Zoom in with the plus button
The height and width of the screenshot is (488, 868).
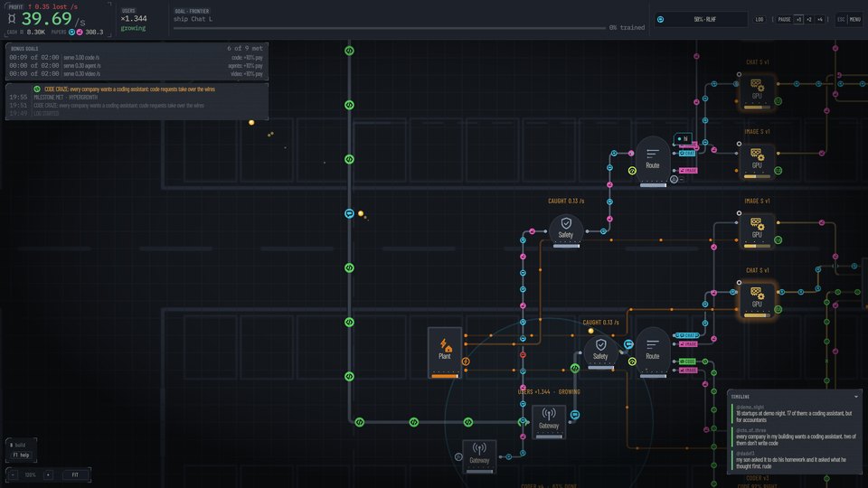48,474
